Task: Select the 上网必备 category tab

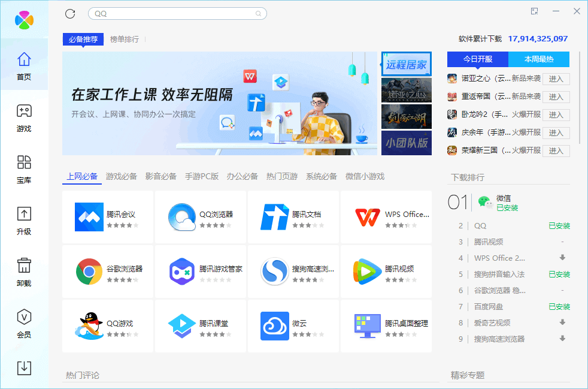Action: click(x=82, y=176)
